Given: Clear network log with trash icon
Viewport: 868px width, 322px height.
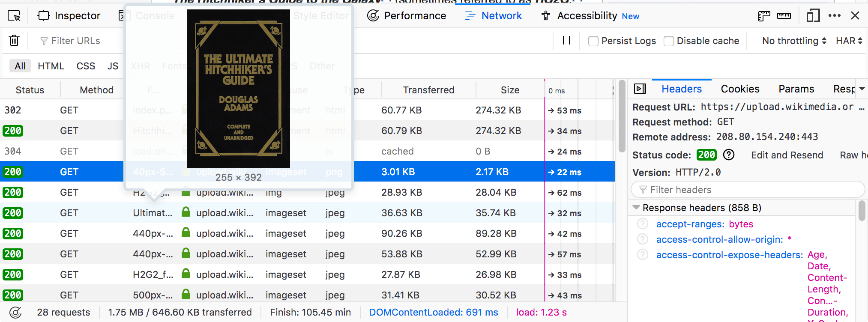Looking at the screenshot, I should [x=14, y=41].
